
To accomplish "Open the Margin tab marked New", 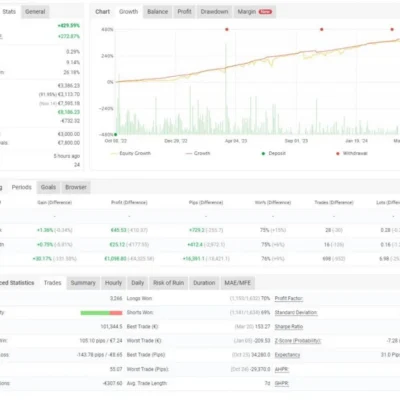I will [255, 12].
